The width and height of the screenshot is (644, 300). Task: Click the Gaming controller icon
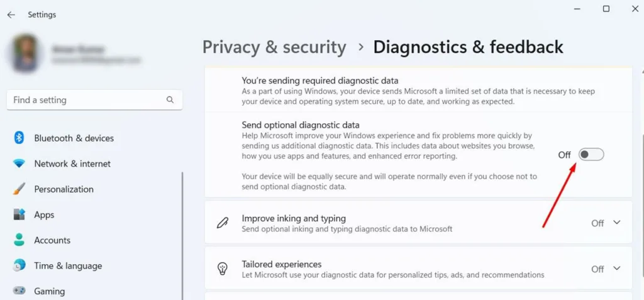19,291
